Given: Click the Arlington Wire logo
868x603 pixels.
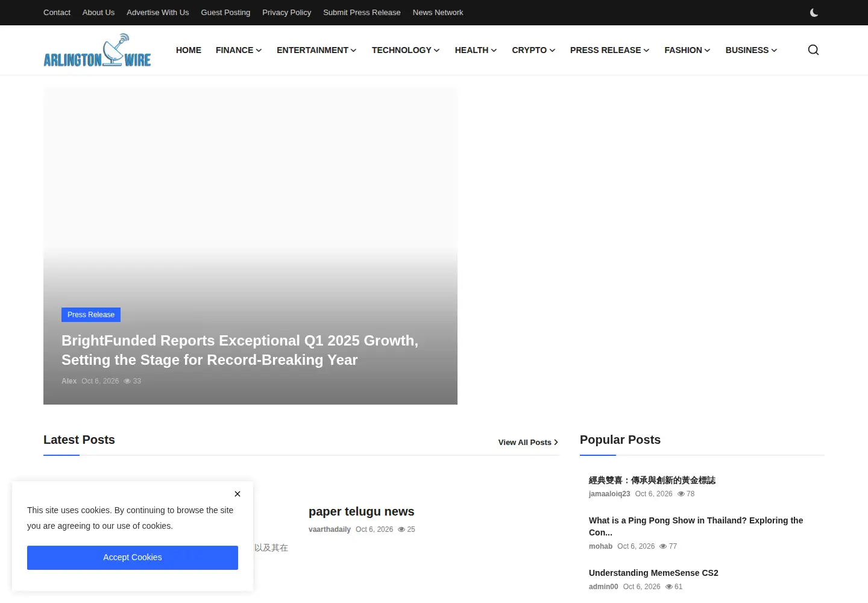Looking at the screenshot, I should (x=97, y=50).
